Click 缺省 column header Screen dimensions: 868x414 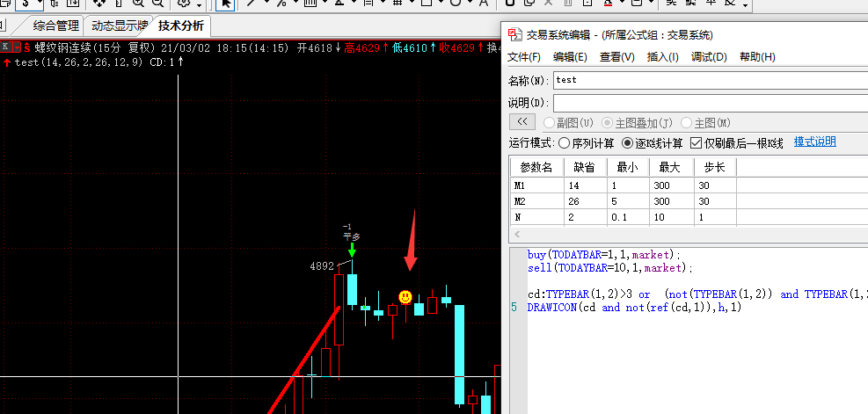586,167
